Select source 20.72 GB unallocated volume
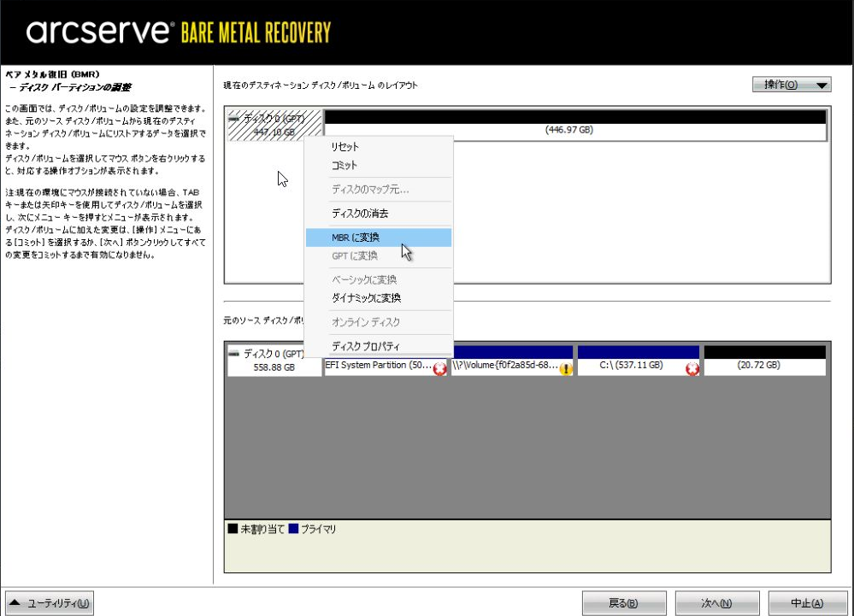Screen dimensions: 854x616 click(765, 361)
